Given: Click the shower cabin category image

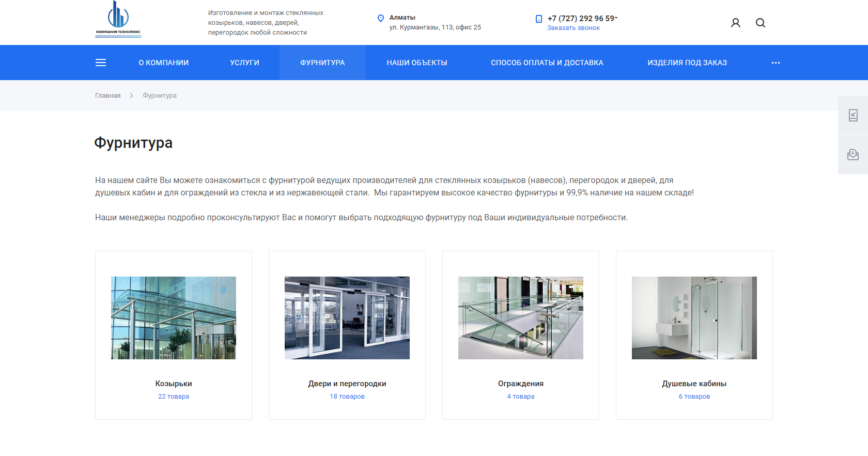Looking at the screenshot, I should pos(694,318).
